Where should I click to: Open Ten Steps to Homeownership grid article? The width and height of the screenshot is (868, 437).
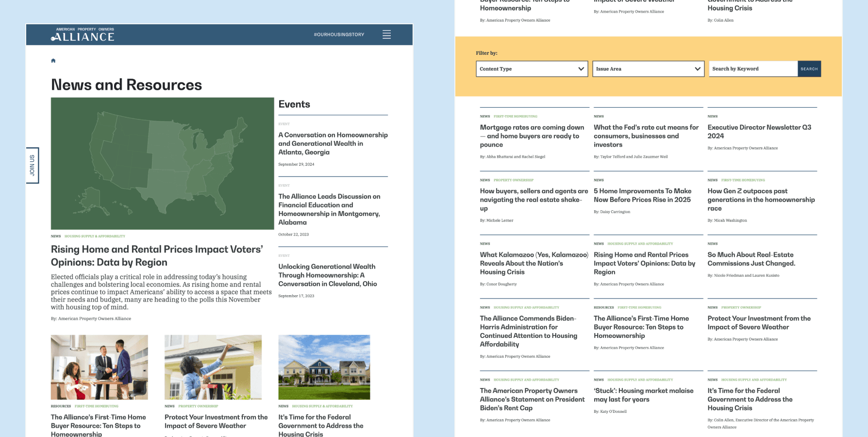(x=641, y=327)
